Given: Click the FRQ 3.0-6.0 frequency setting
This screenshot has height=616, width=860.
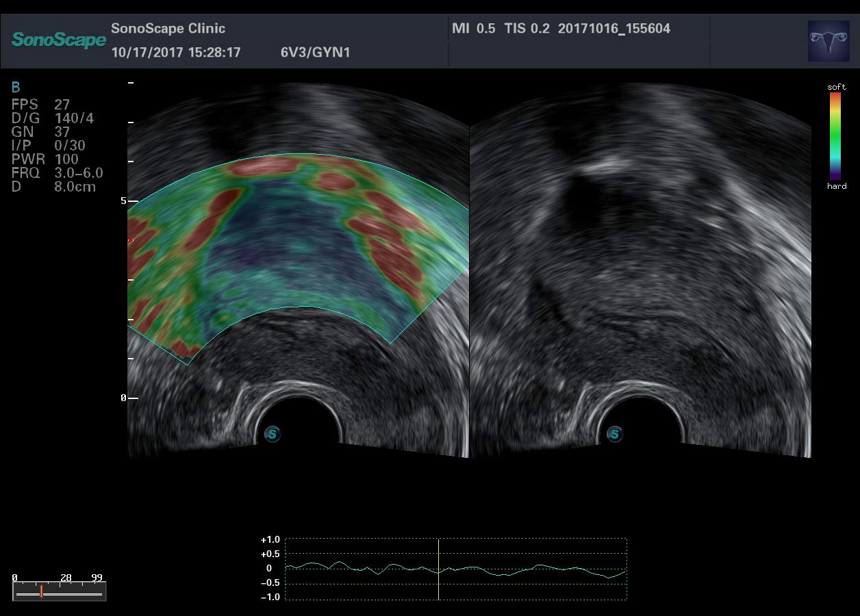Looking at the screenshot, I should click(57, 173).
